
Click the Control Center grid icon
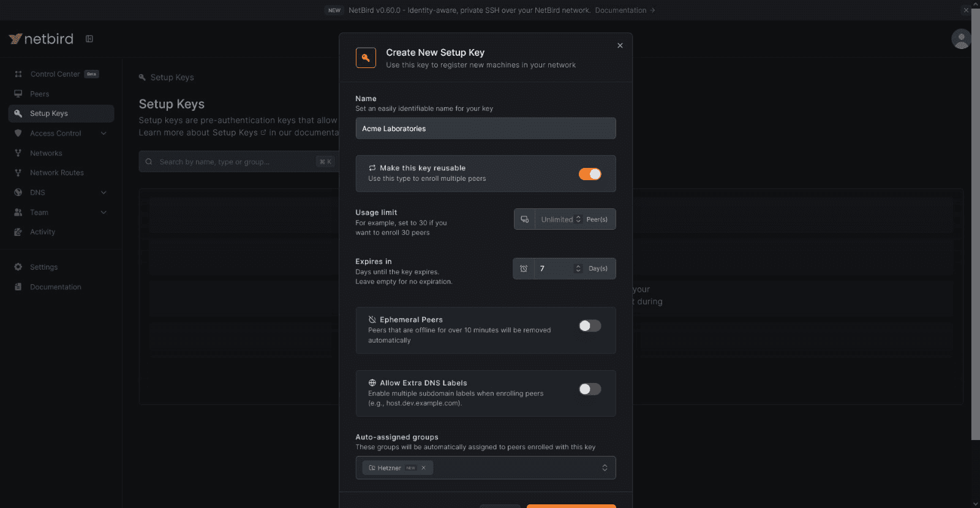(18, 74)
